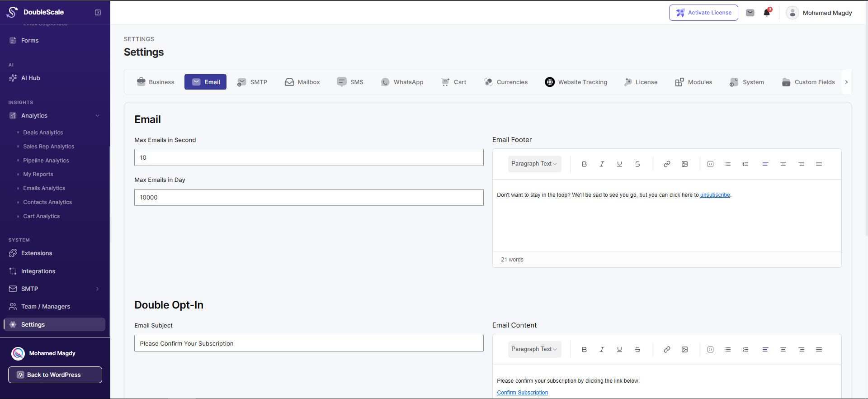Switch to the WhatsApp tab
868x399 pixels.
pos(402,82)
